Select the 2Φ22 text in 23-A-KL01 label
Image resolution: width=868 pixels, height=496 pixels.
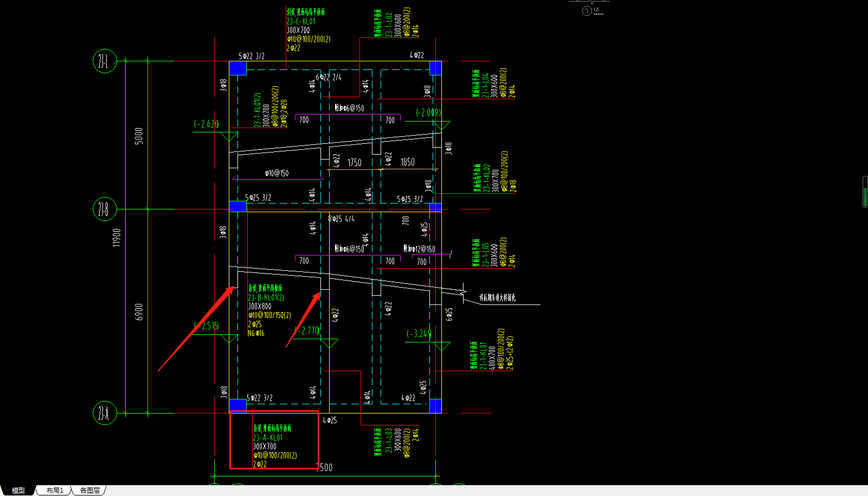(x=260, y=464)
